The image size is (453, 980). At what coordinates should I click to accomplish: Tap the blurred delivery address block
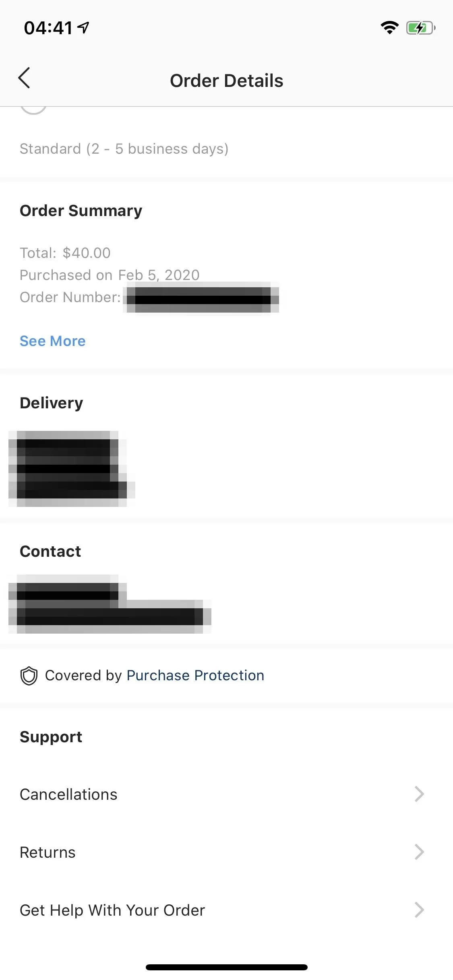click(x=72, y=469)
